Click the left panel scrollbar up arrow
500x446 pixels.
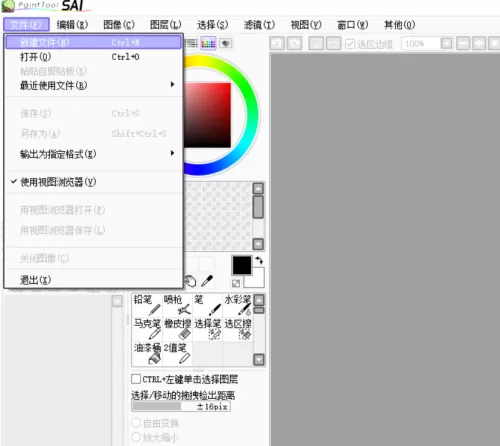(x=117, y=301)
